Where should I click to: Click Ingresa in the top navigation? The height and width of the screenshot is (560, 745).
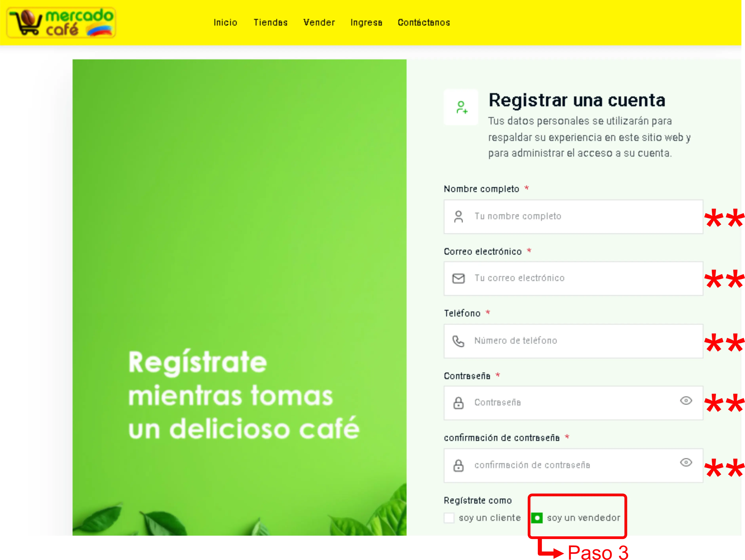click(366, 23)
